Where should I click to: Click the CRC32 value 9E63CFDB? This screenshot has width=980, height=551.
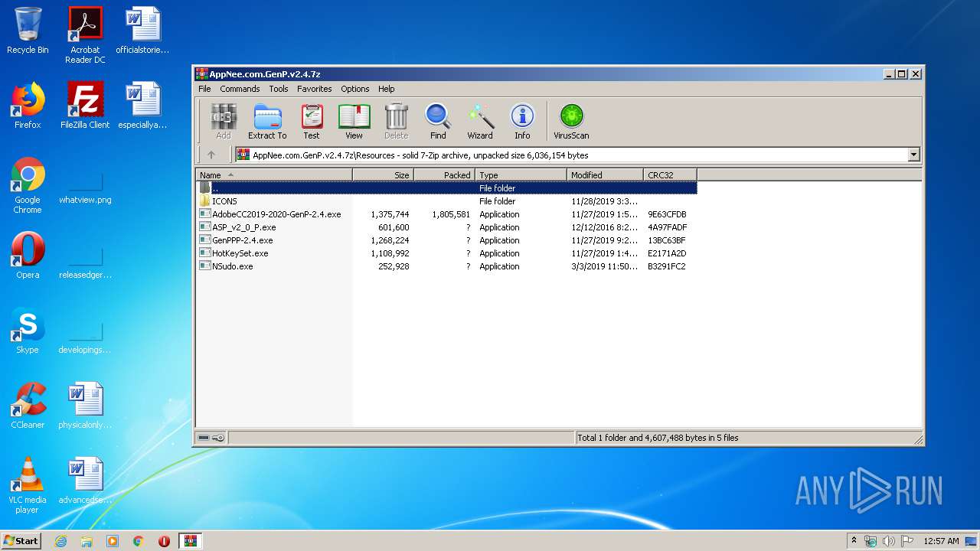pos(667,214)
